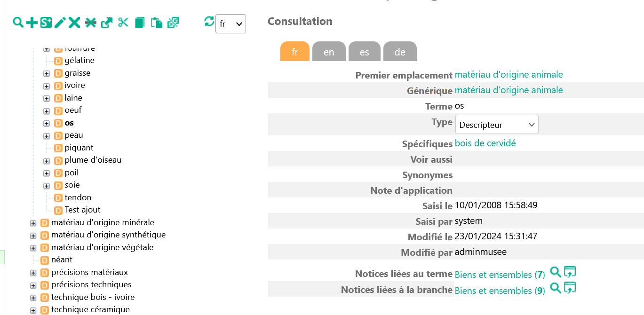Expand the peau tree node
The width and height of the screenshot is (644, 315).
point(47,136)
